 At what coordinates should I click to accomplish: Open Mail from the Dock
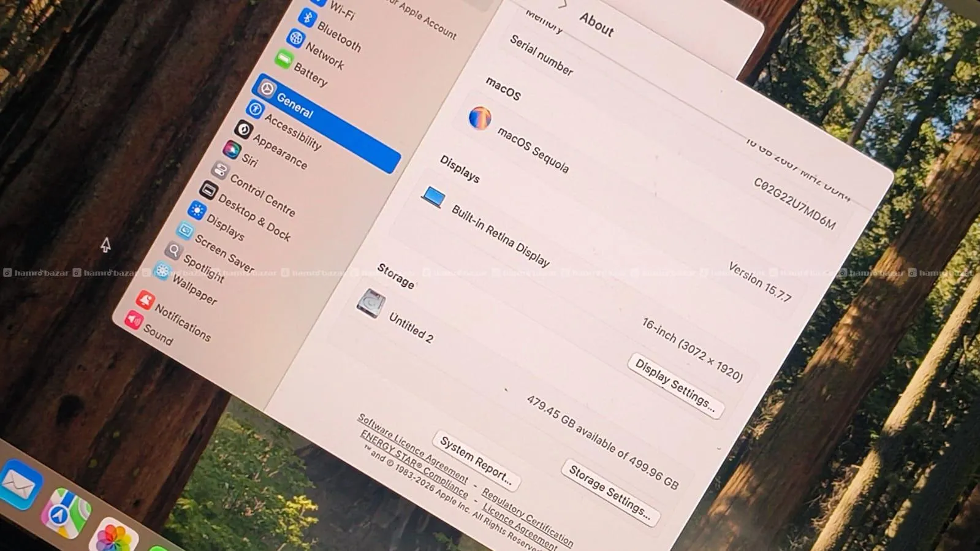click(x=20, y=485)
